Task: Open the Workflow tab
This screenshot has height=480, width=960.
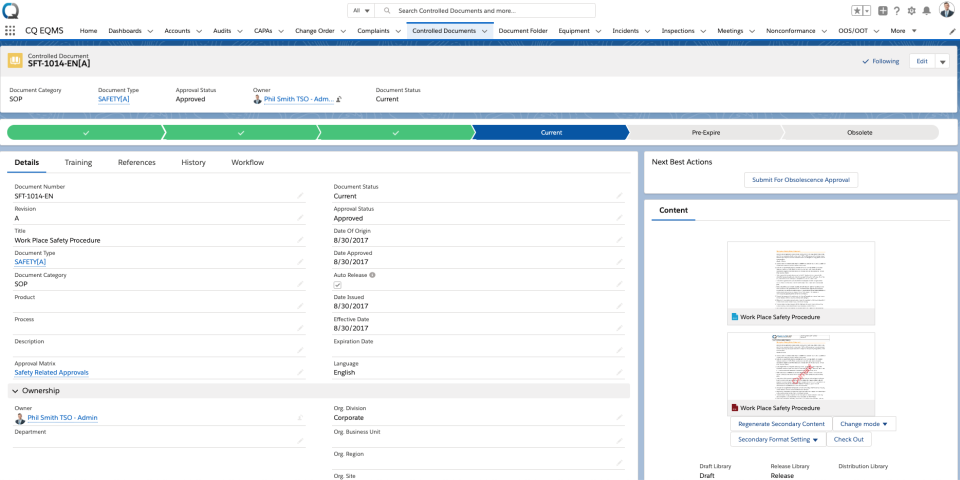Action: tap(247, 162)
